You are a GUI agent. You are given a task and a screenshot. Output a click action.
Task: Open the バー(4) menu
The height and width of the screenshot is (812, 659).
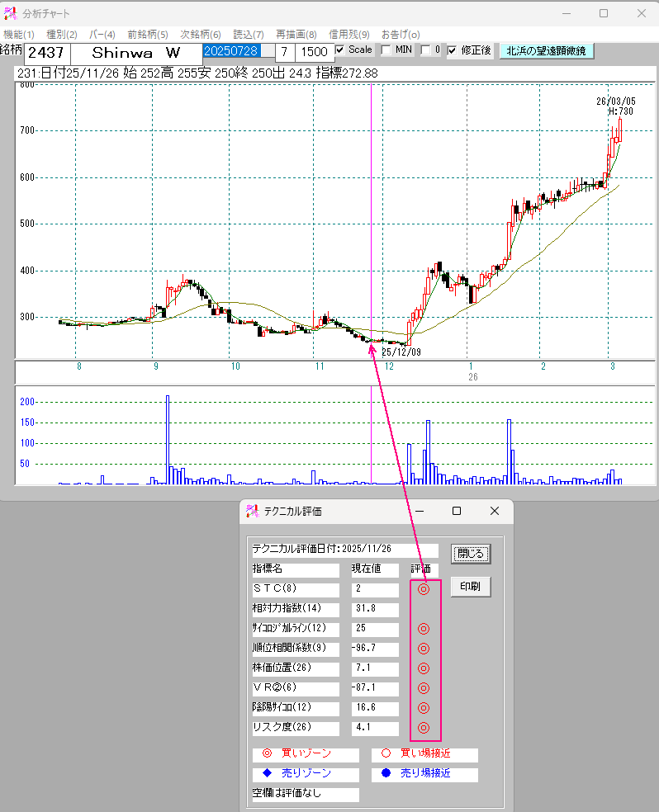coord(102,35)
